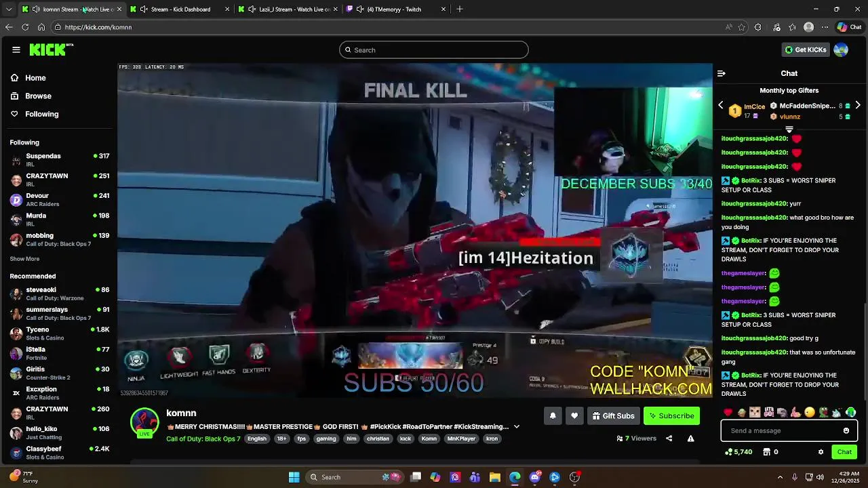Subscribe to komnn channel
The width and height of the screenshot is (868, 488).
671,415
